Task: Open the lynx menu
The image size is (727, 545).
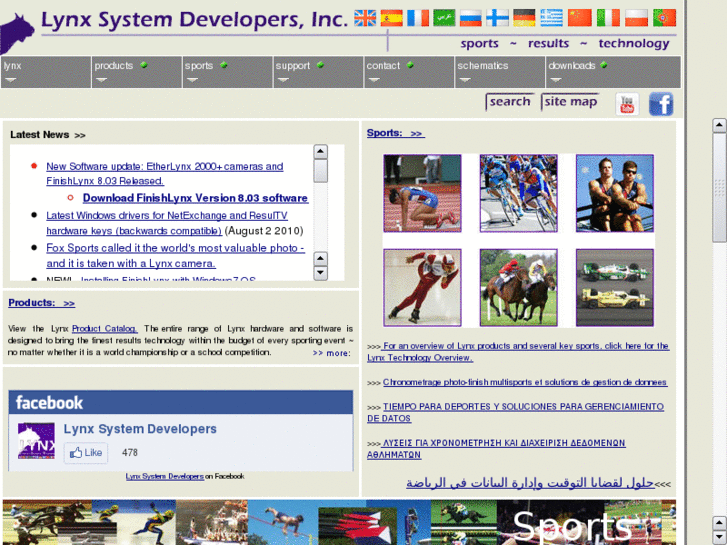Action: (x=45, y=72)
